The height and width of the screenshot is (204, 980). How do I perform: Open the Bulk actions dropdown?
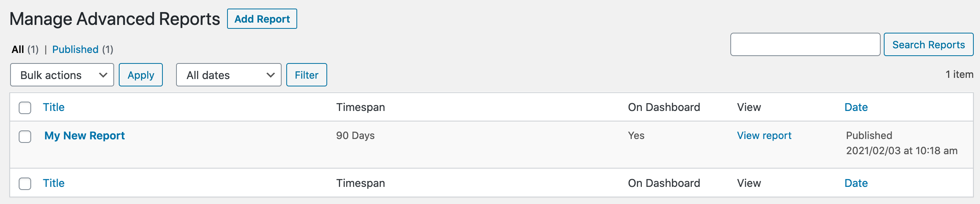pyautogui.click(x=62, y=75)
